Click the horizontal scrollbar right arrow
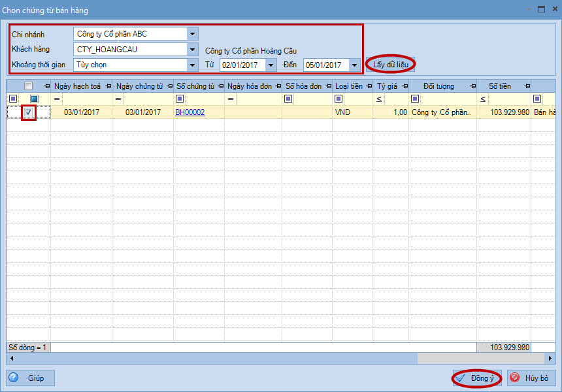Viewport: 562px width, 392px height. [551, 359]
